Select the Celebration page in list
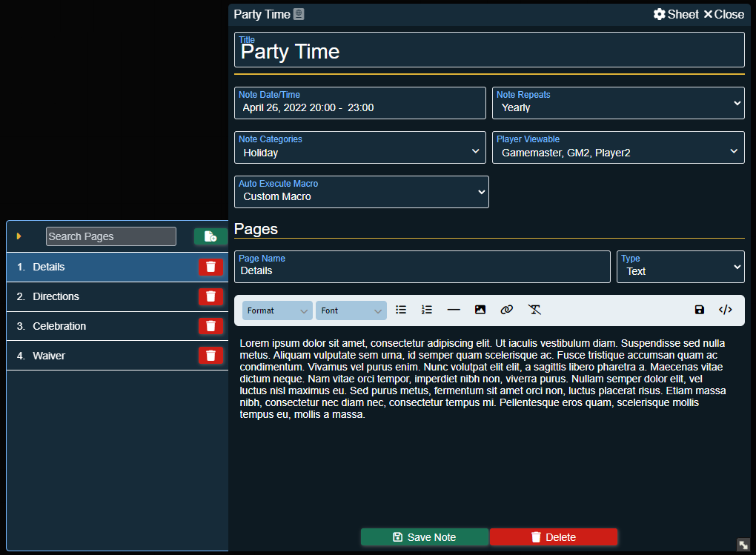The width and height of the screenshot is (756, 555). coord(59,326)
